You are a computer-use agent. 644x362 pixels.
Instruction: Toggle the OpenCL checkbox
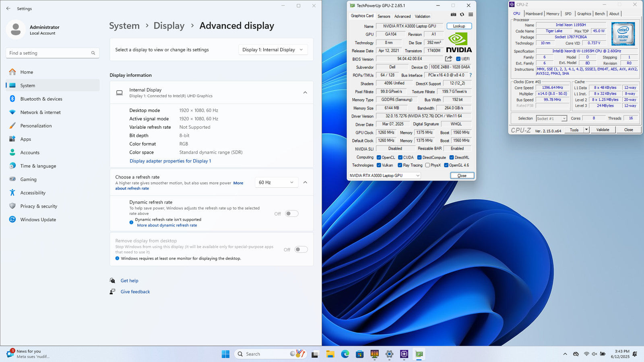point(379,157)
